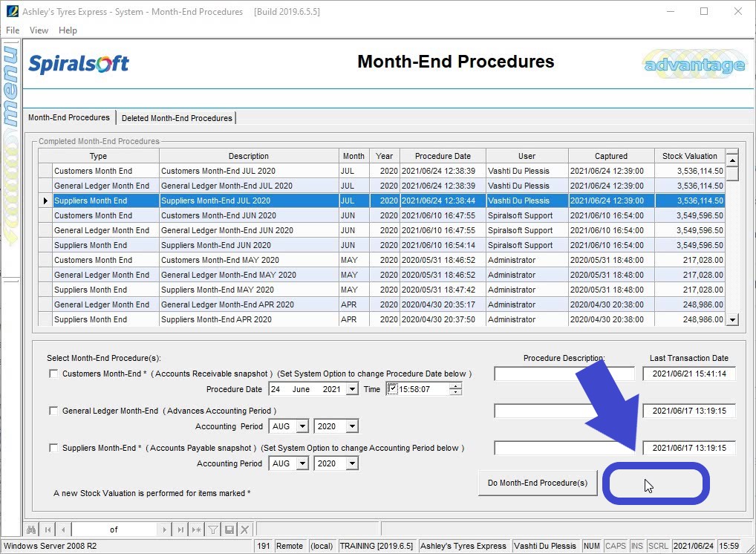Open the Help menu
Viewport: 756px width, 554px height.
point(68,30)
